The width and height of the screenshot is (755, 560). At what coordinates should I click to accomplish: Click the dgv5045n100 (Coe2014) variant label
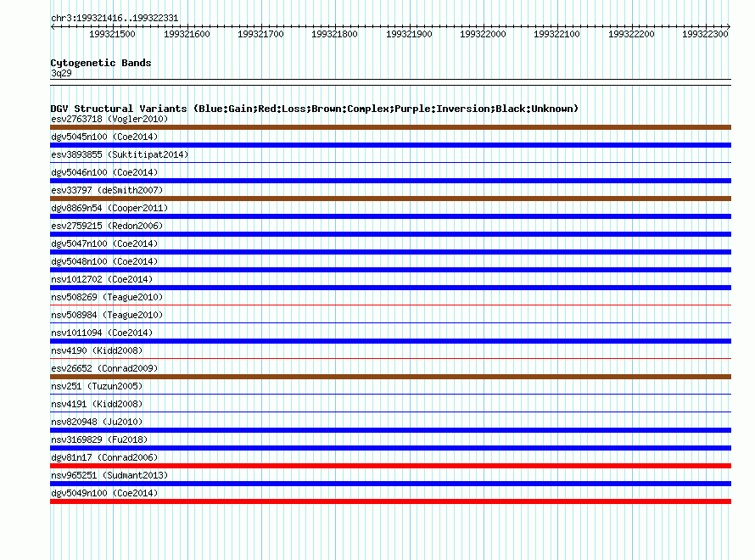coord(104,137)
